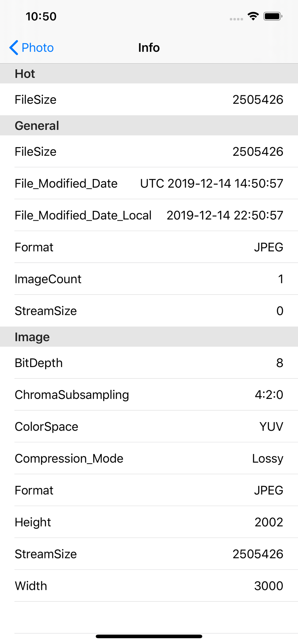Screen dimensions: 298x644
Task: Tap the Info navigation title
Action: coord(149,48)
